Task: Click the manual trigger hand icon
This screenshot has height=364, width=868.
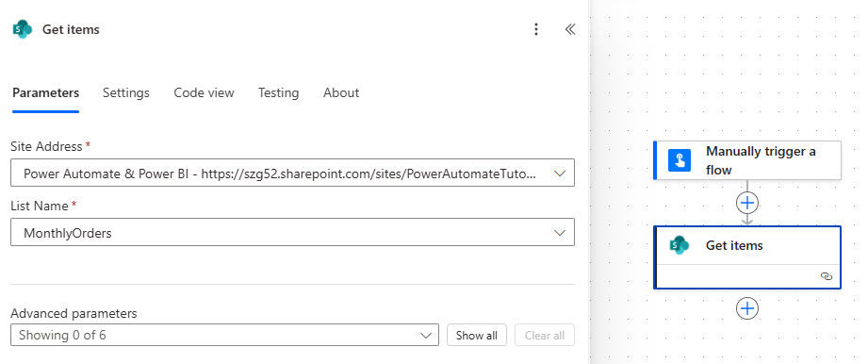Action: pos(680,160)
